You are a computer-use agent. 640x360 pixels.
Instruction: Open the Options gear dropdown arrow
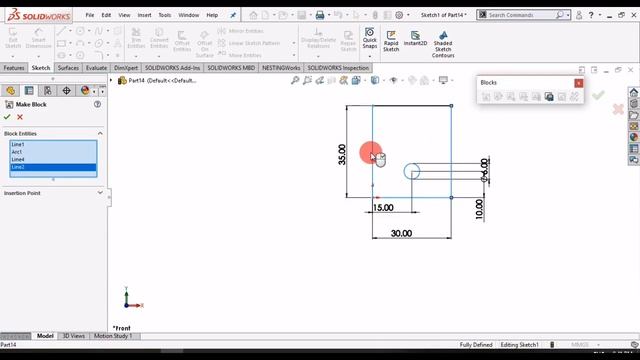408,15
